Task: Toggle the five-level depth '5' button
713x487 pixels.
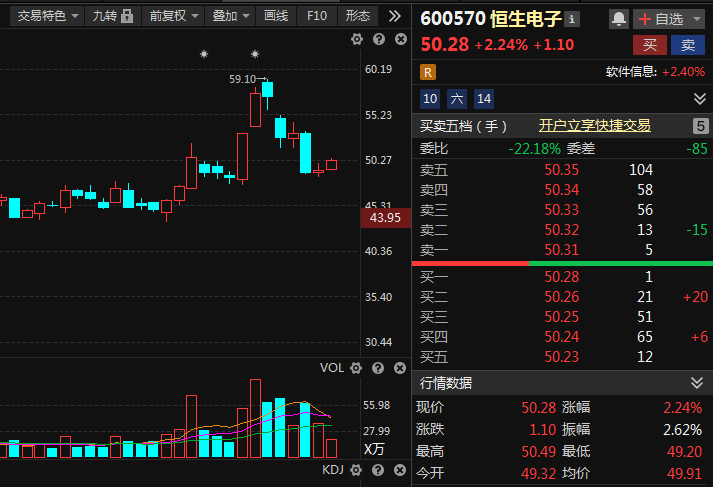Action: 701,126
